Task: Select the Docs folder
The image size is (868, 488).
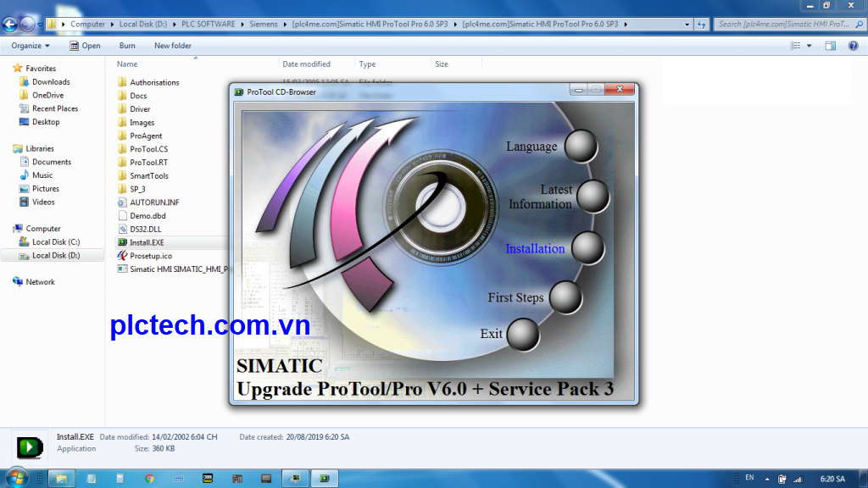Action: pyautogui.click(x=132, y=96)
